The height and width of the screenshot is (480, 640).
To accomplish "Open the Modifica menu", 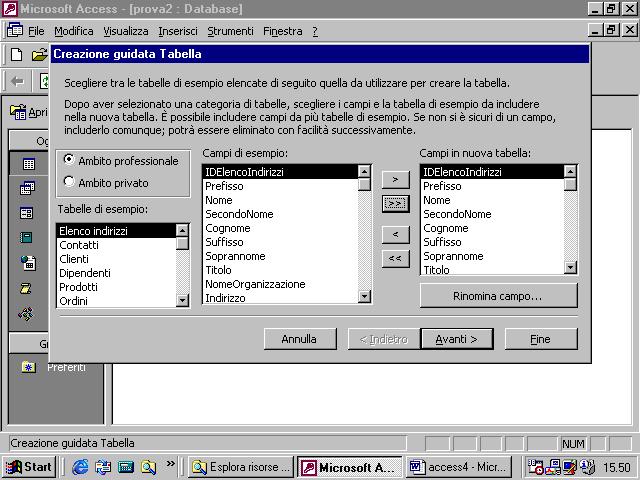I will pyautogui.click(x=73, y=31).
